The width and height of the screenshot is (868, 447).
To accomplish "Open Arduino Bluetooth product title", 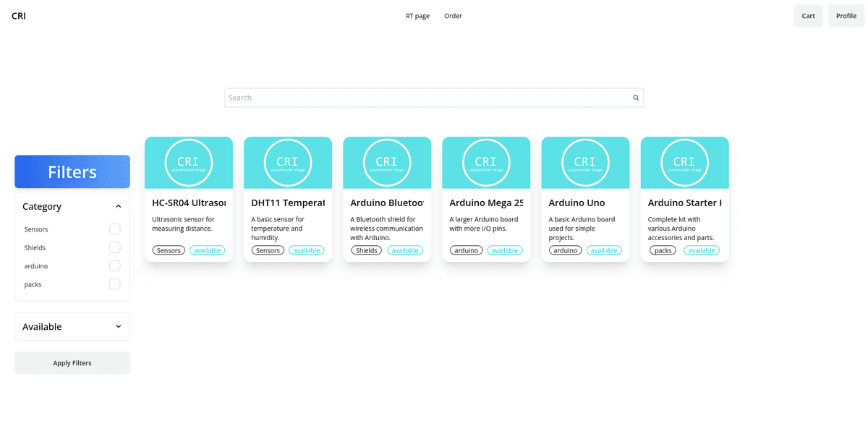I will [387, 203].
